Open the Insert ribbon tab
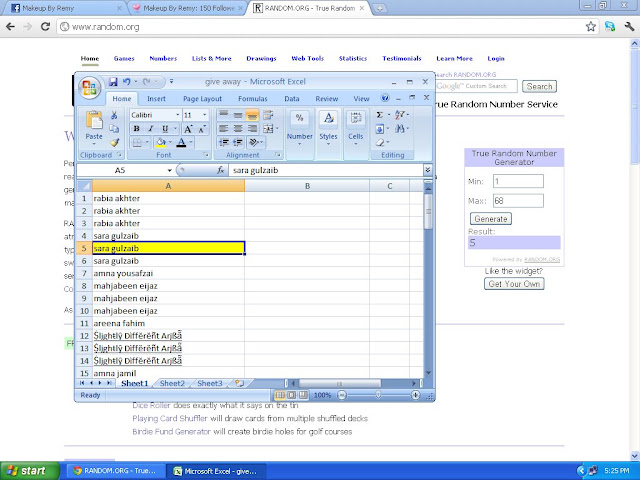 coord(156,99)
